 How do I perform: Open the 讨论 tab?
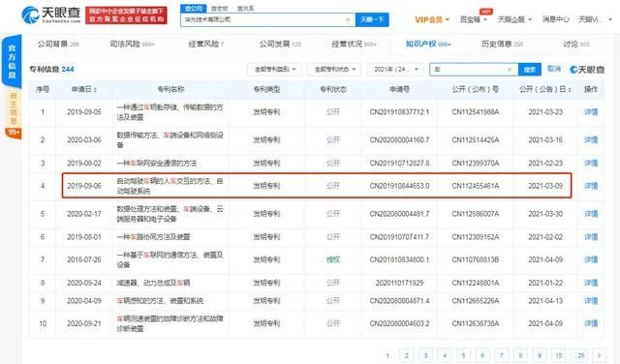(x=576, y=44)
